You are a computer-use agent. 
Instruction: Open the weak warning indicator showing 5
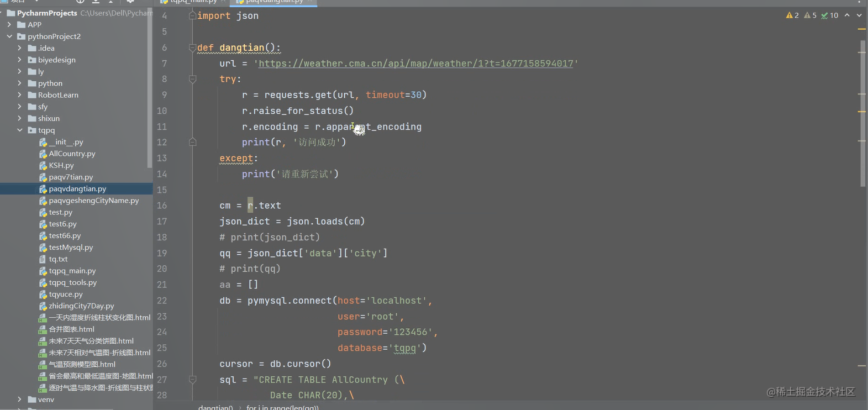point(810,15)
